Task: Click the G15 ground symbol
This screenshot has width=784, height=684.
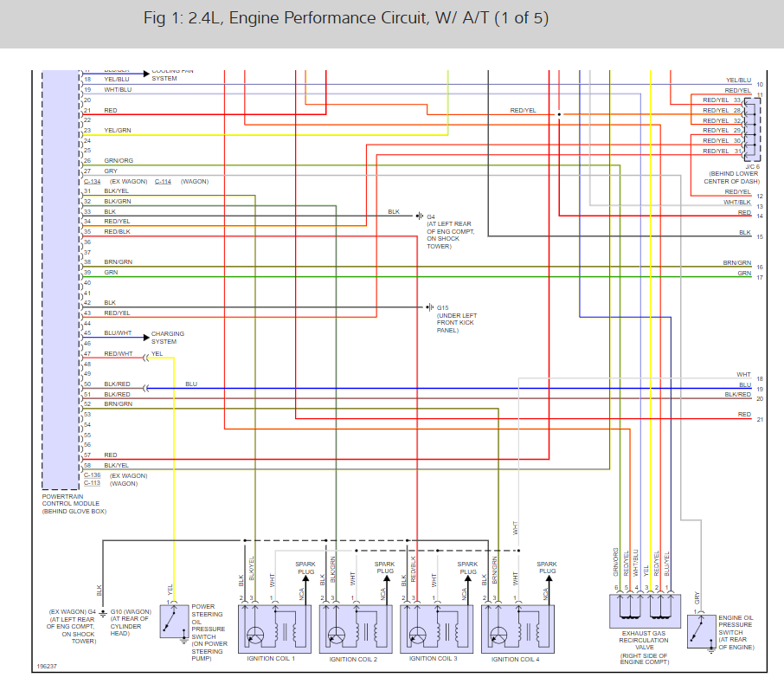Action: [429, 307]
